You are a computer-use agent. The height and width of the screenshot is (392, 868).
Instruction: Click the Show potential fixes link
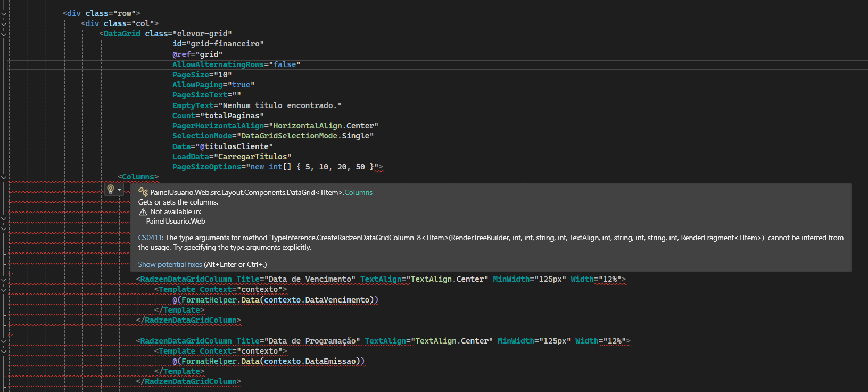click(170, 265)
